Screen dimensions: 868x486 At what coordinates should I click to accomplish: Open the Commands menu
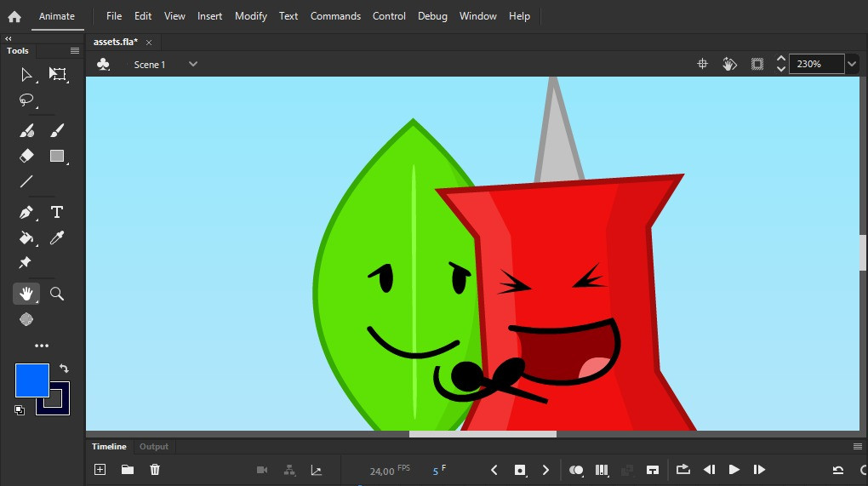(x=335, y=16)
